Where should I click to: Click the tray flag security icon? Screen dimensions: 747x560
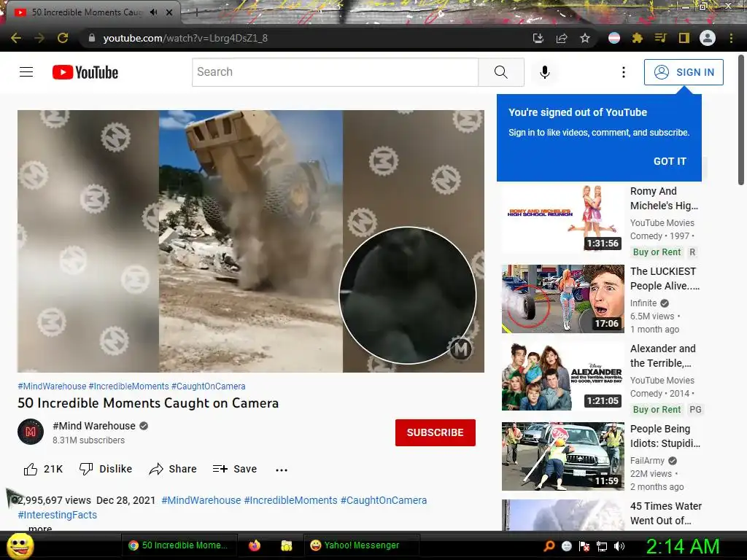click(x=584, y=546)
